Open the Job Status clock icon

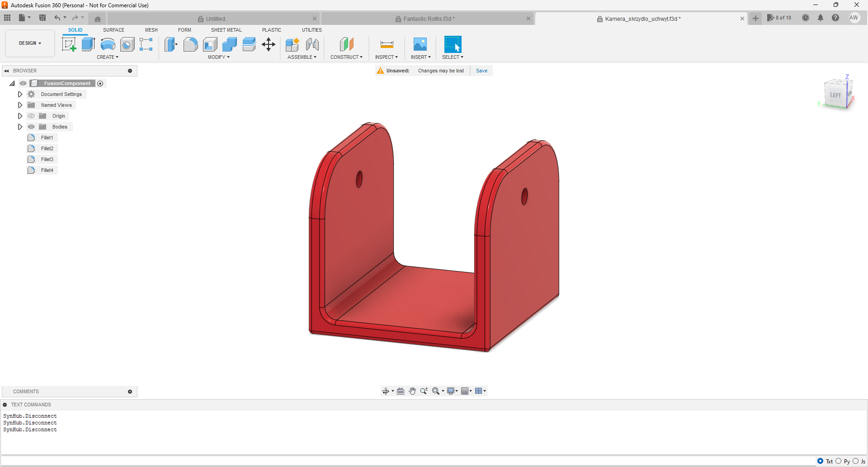point(806,18)
